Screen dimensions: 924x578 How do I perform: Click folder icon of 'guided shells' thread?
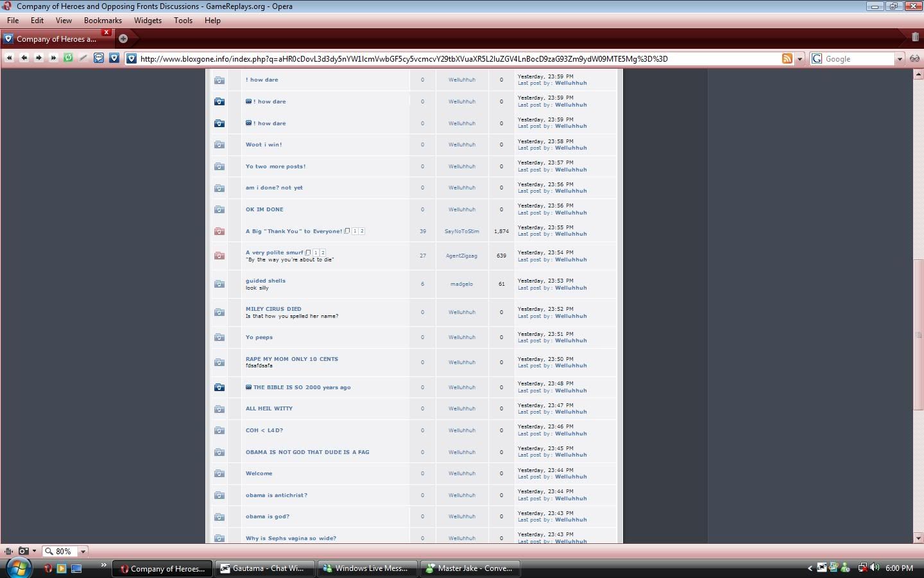[x=219, y=284]
